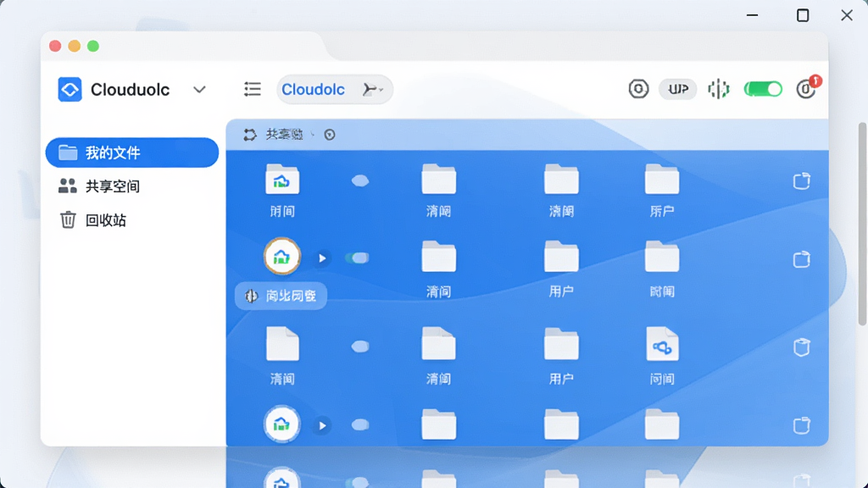
Task: Click the gold-ringed round cloud icon in second row
Action: click(x=281, y=256)
